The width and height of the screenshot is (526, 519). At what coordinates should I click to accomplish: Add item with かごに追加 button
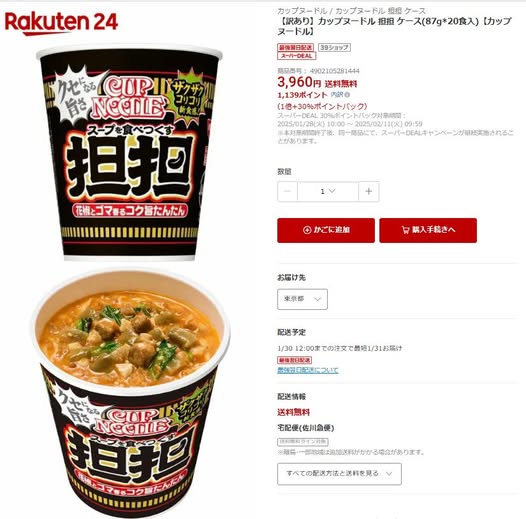pos(326,230)
